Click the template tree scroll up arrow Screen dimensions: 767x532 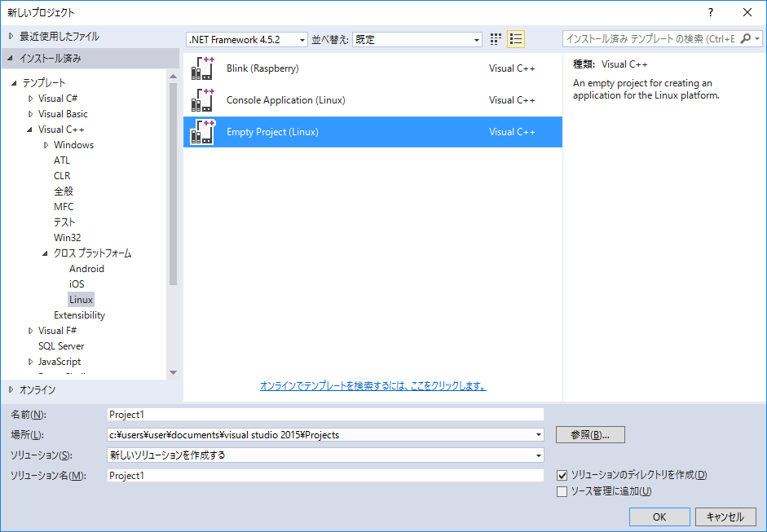pyautogui.click(x=173, y=77)
